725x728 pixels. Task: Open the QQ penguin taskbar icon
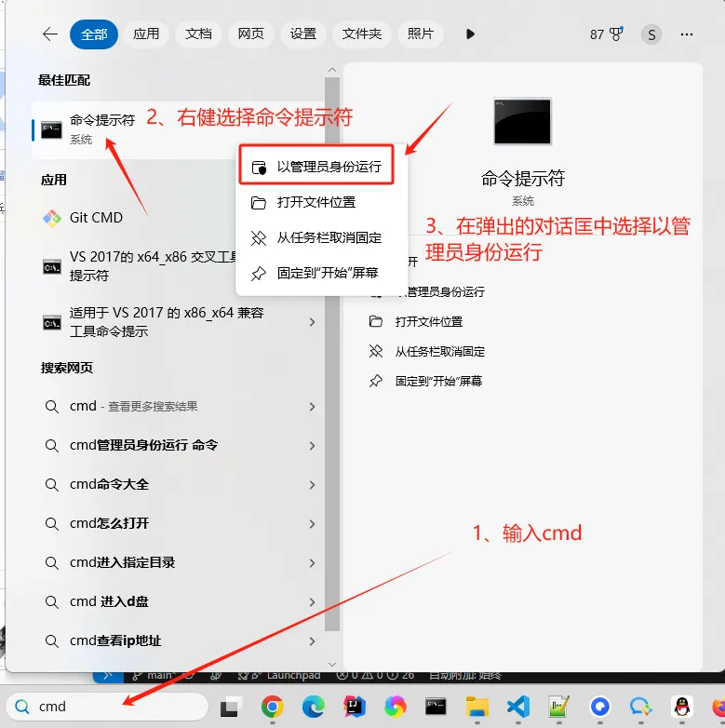pos(682,707)
